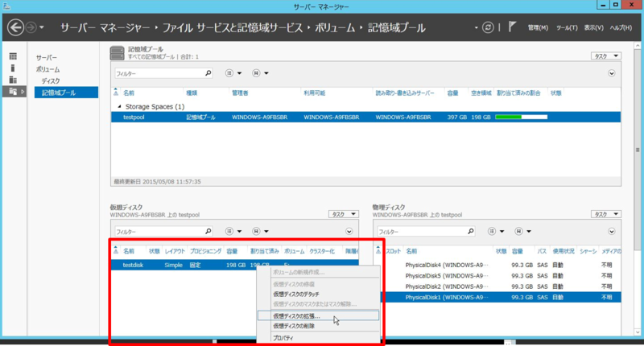Select ディスク in the left navigation

pos(51,81)
